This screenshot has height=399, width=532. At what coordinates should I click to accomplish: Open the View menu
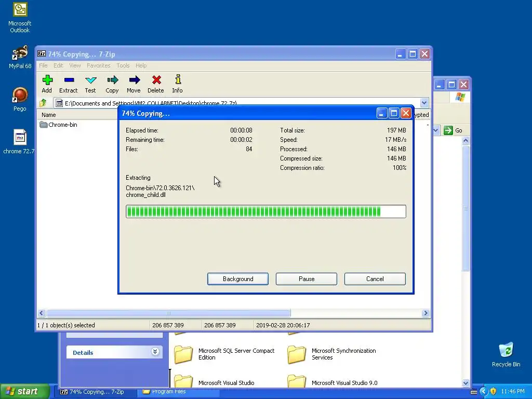tap(75, 65)
